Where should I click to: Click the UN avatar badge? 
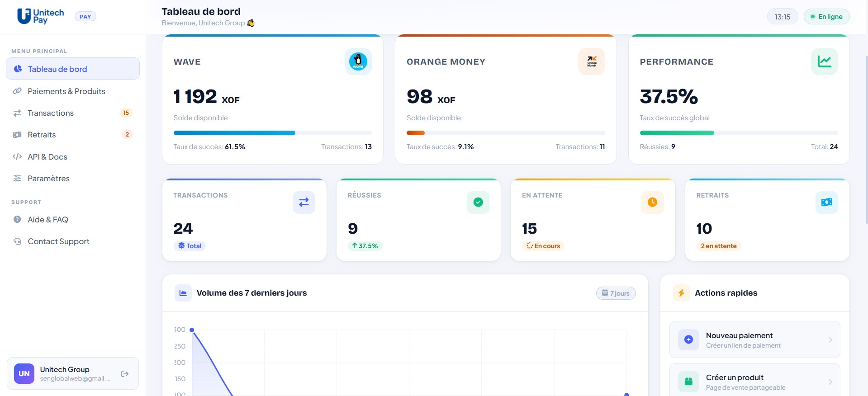point(24,374)
